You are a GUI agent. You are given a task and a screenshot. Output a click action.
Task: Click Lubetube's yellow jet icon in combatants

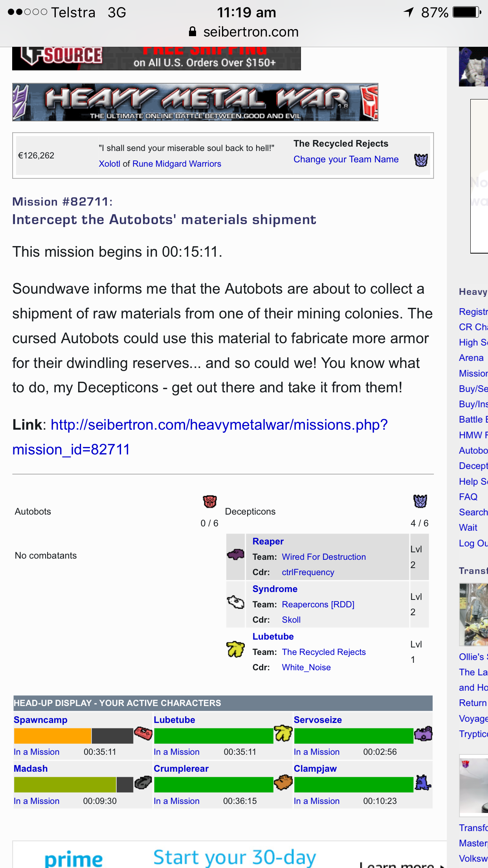[235, 649]
